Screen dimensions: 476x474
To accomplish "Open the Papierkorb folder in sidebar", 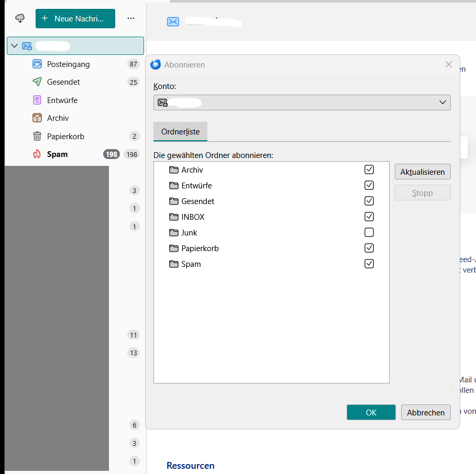I will 75,137.
